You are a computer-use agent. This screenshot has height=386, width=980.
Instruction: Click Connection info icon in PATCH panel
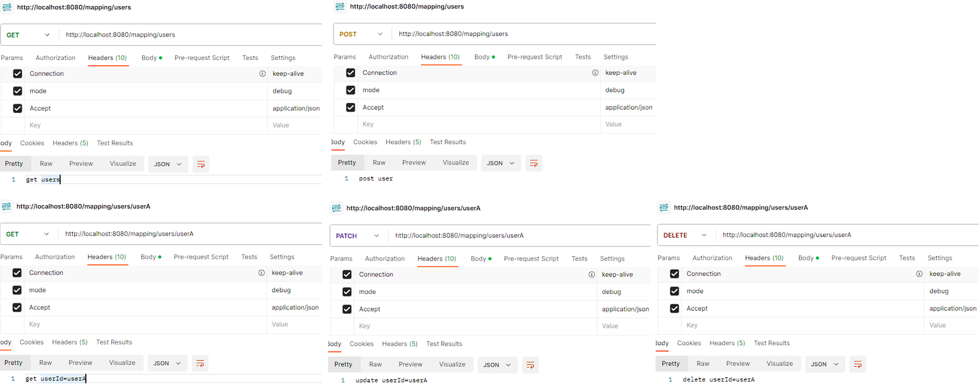click(591, 275)
